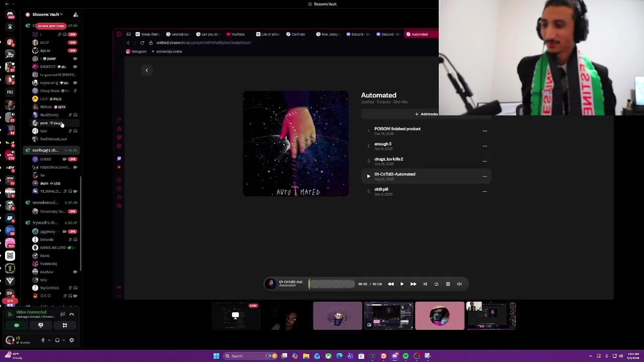
Task: Play 01-CnTdl3-Automated via its row play icon
Action: click(368, 176)
